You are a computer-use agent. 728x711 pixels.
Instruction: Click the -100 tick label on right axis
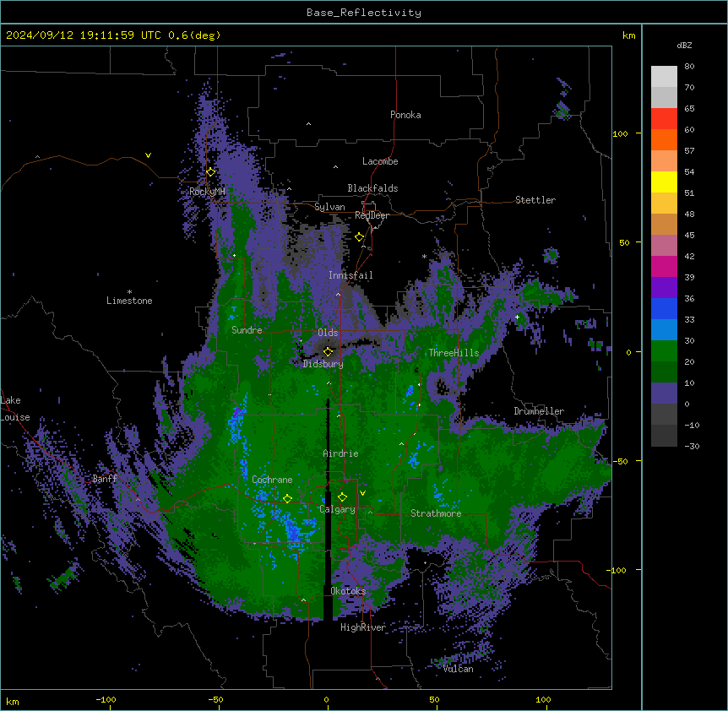point(617,570)
